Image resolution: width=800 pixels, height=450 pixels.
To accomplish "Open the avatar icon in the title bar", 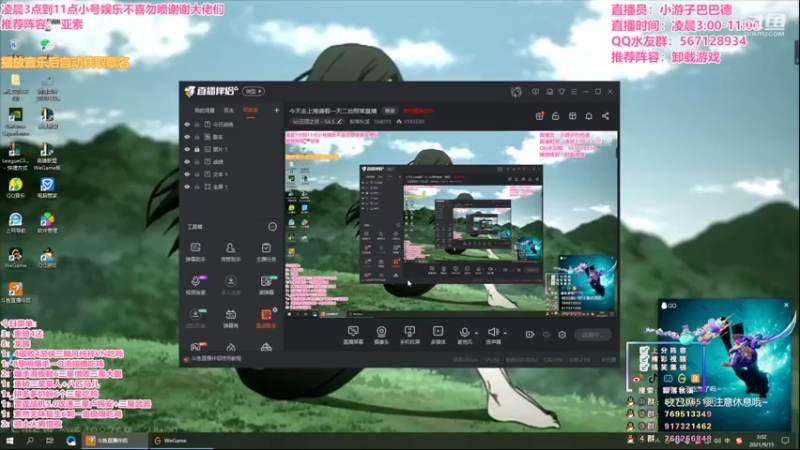I will coord(516,92).
